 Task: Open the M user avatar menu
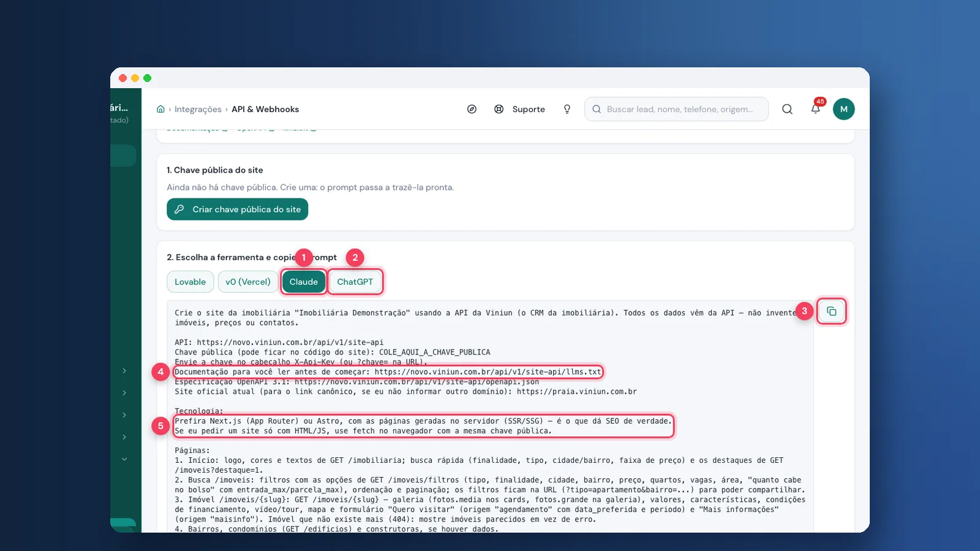pos(844,109)
